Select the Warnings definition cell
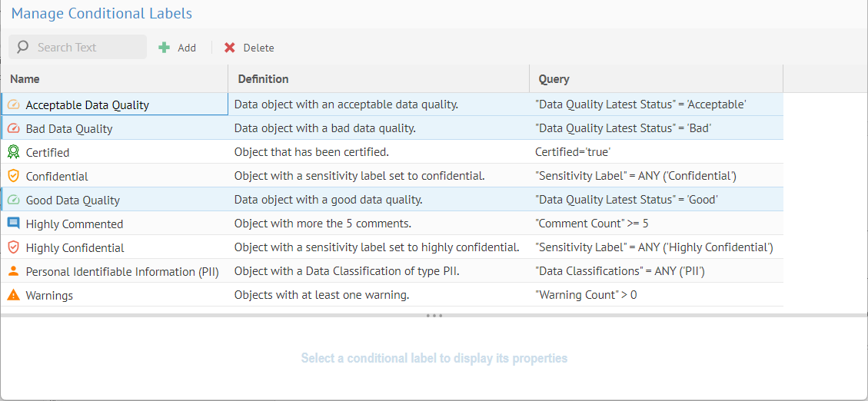Screen dimensions: 868x401 (321, 295)
